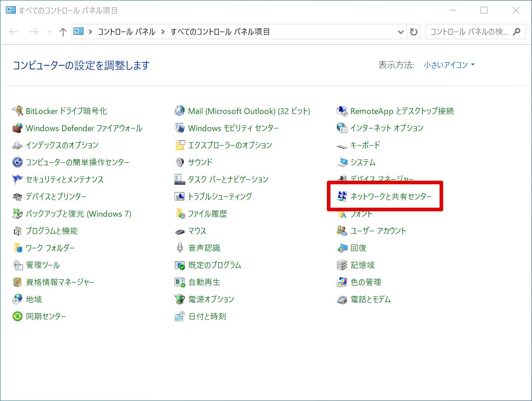Click the Mail (Microsoft Outlook) icon
The image size is (532, 401).
point(179,111)
